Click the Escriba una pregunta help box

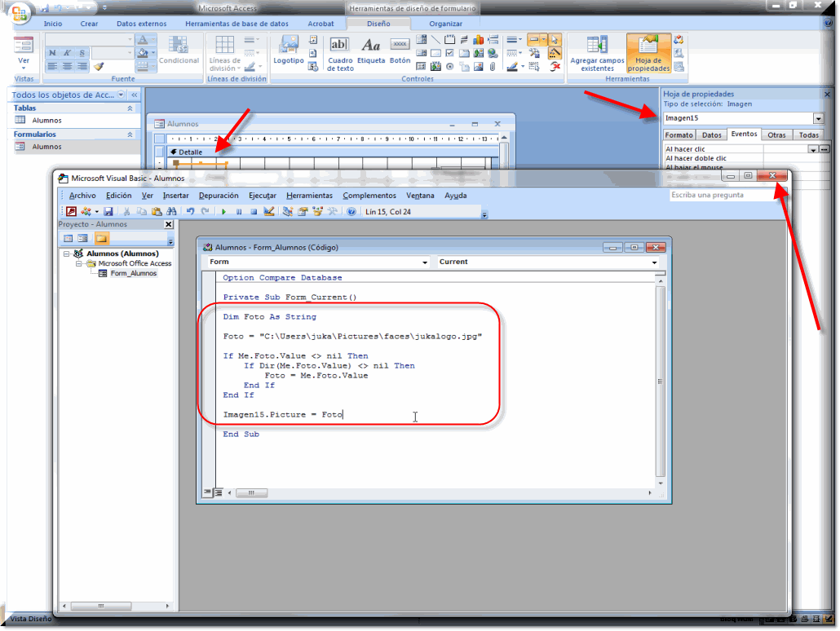tap(718, 195)
